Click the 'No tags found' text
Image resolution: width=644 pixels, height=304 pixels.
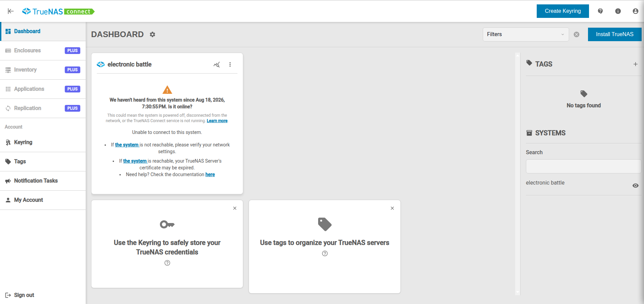click(x=584, y=105)
